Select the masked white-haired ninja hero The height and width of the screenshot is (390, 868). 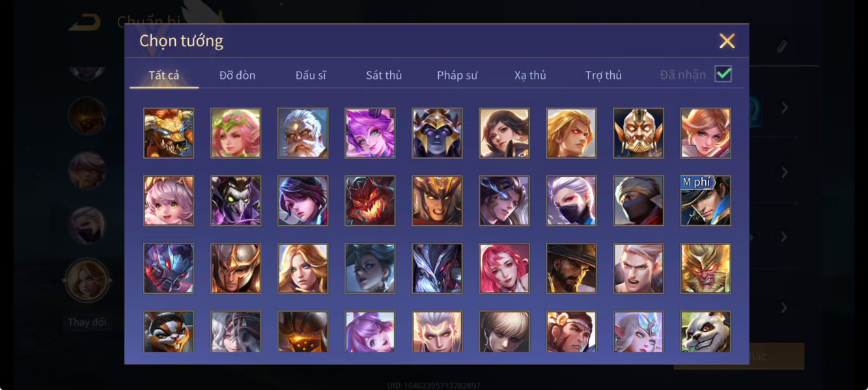point(571,201)
